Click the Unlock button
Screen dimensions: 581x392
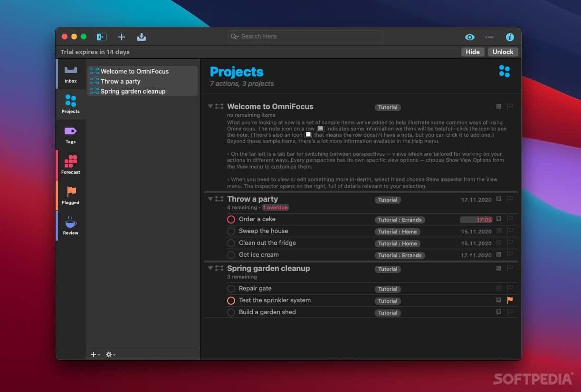(x=503, y=52)
